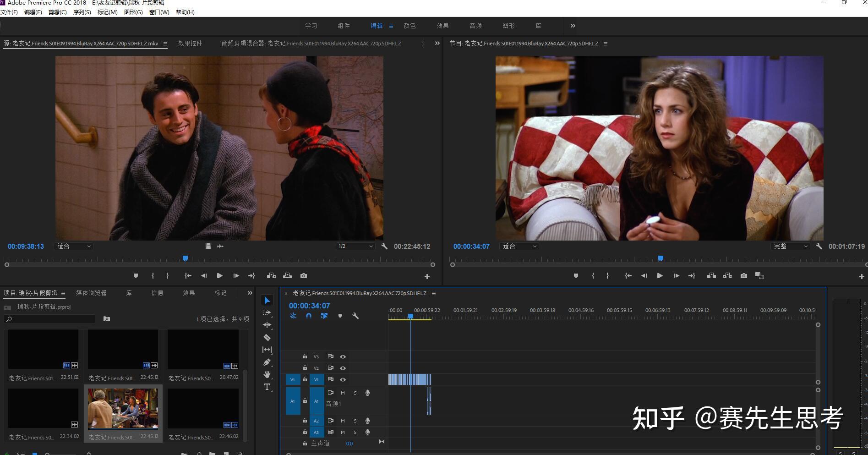
Task: Open Source monitor settings wrench
Action: pyautogui.click(x=384, y=246)
